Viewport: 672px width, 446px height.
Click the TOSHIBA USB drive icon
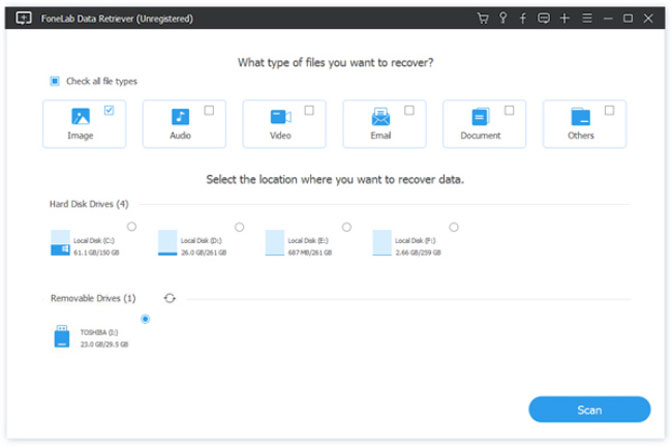click(62, 336)
